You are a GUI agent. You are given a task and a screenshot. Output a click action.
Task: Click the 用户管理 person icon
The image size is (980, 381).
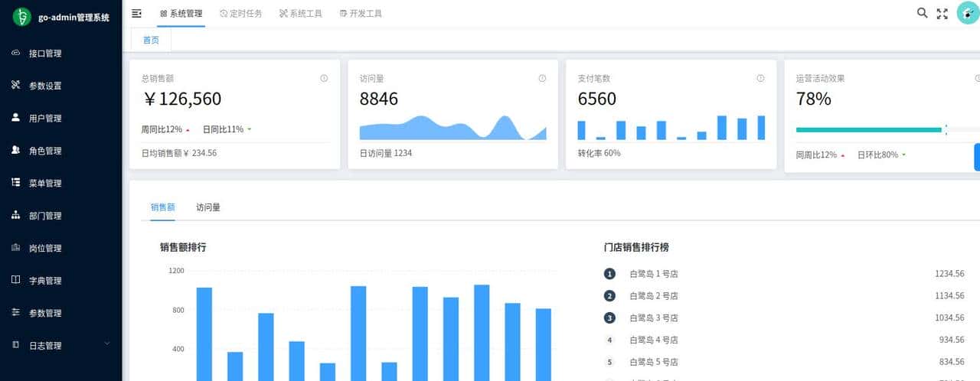point(15,118)
